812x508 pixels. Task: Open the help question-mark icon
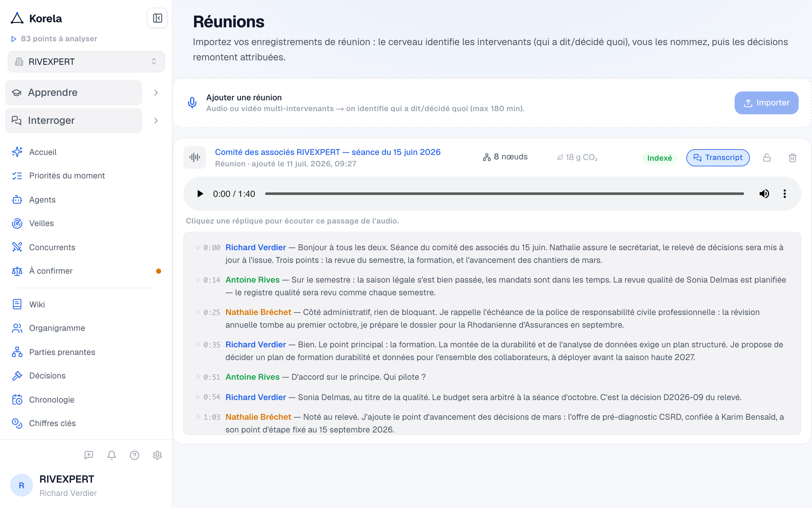(x=134, y=455)
